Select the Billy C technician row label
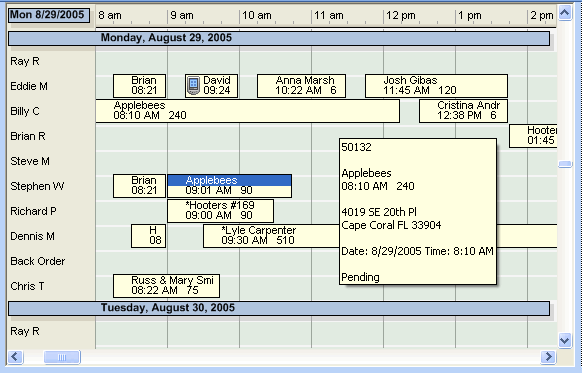The height and width of the screenshot is (373, 582). pyautogui.click(x=25, y=111)
